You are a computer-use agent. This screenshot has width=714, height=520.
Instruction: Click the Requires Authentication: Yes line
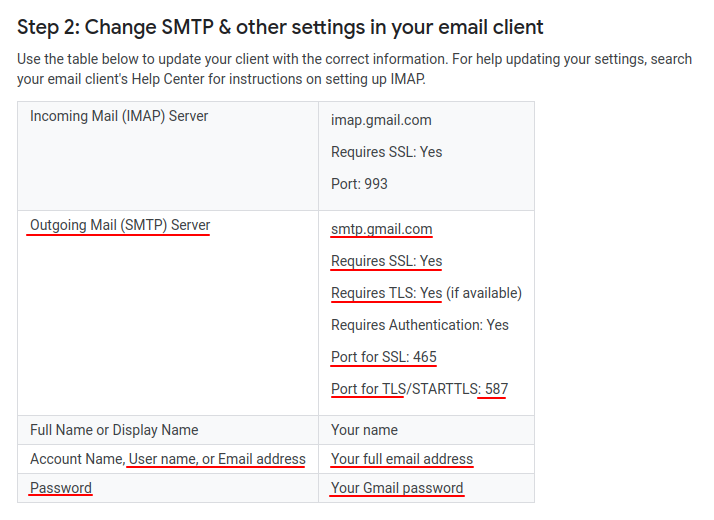(x=420, y=325)
